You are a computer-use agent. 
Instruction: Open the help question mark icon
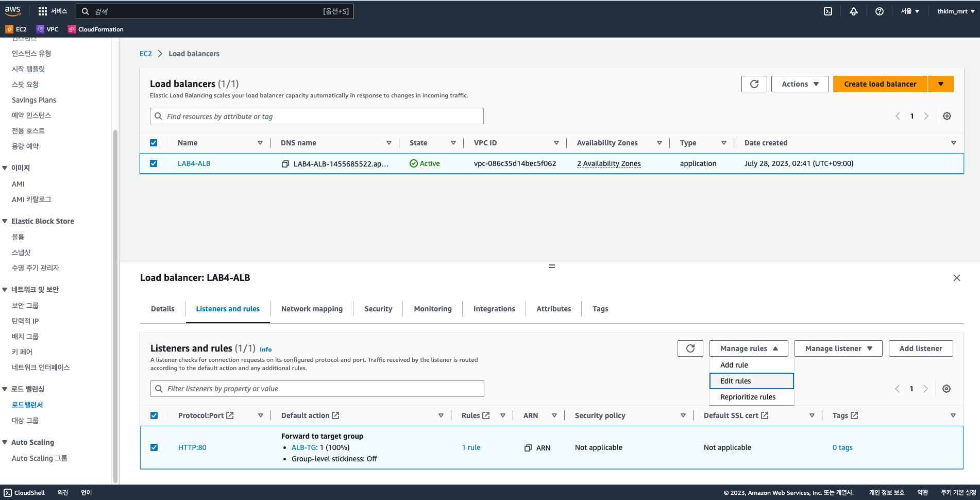(880, 11)
